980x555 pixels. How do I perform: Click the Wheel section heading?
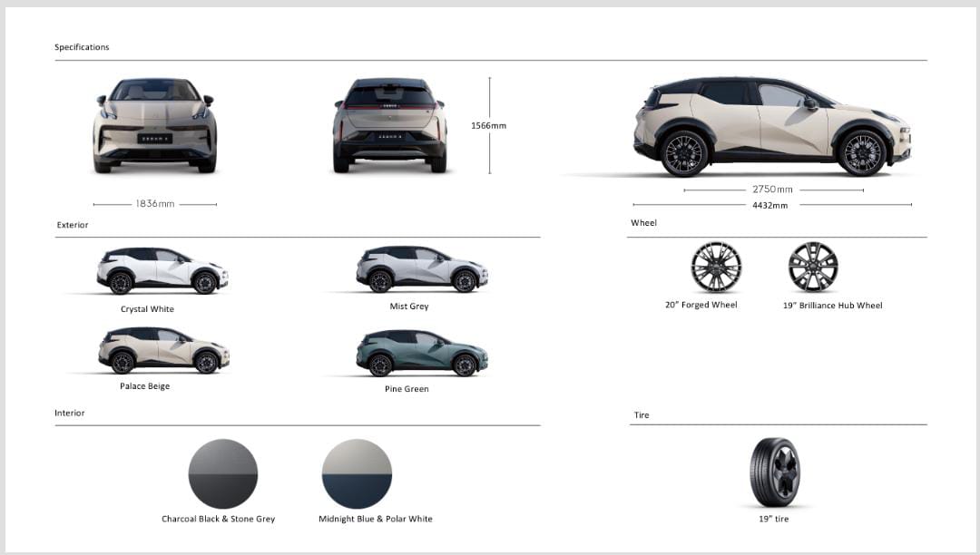click(x=643, y=223)
